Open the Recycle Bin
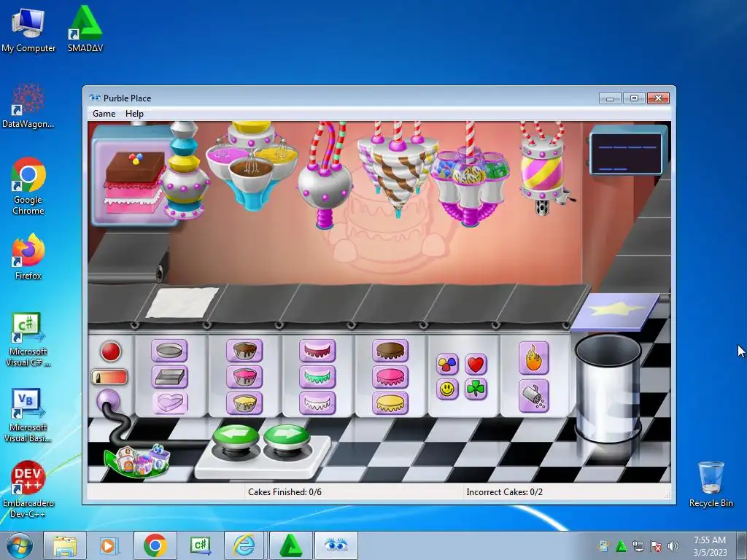The image size is (747, 560). (x=711, y=484)
